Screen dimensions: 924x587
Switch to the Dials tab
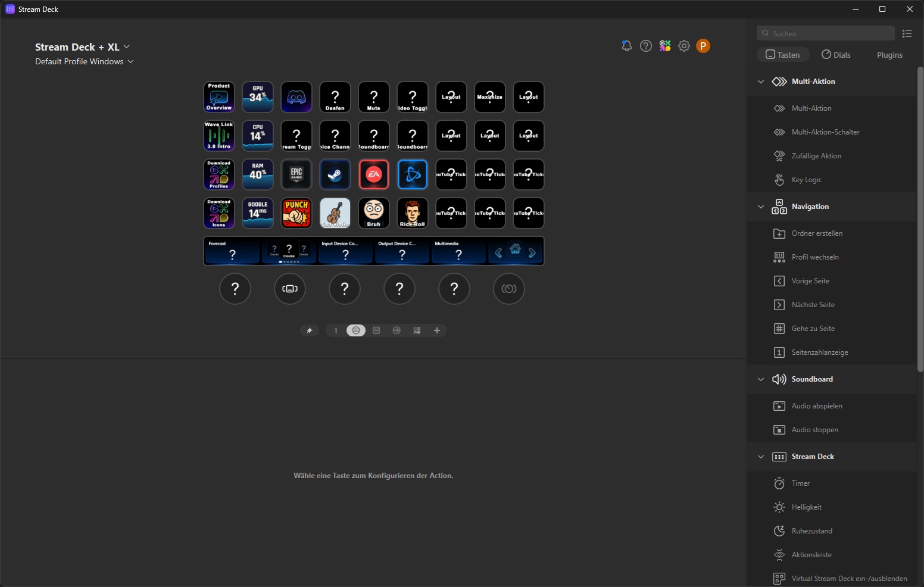tap(836, 55)
